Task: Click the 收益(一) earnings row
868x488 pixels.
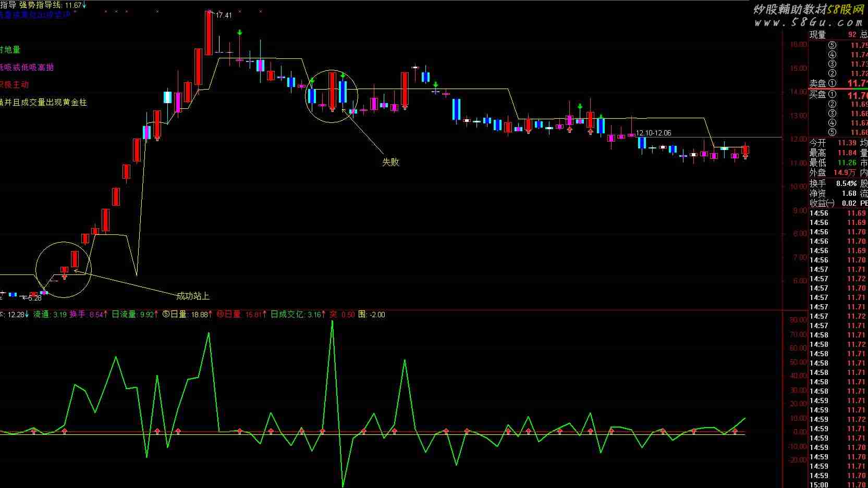Action: click(x=833, y=203)
